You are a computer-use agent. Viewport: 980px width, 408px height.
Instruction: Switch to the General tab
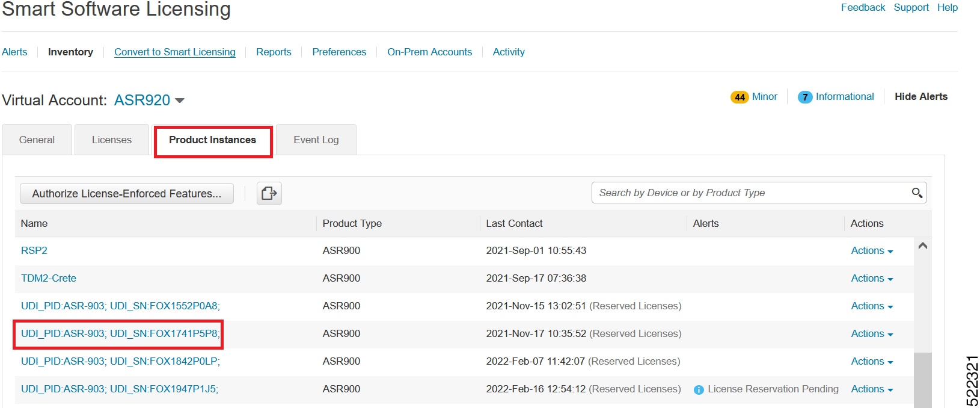pyautogui.click(x=37, y=140)
